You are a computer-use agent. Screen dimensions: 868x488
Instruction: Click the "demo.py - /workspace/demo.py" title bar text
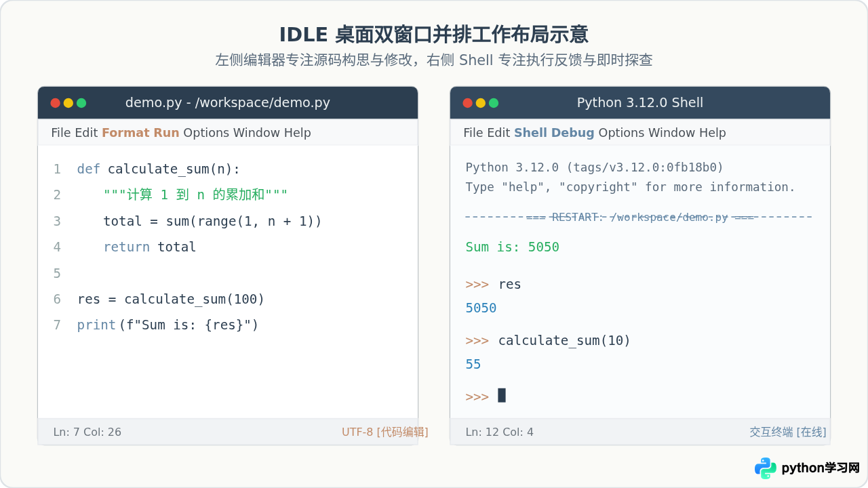tap(228, 103)
